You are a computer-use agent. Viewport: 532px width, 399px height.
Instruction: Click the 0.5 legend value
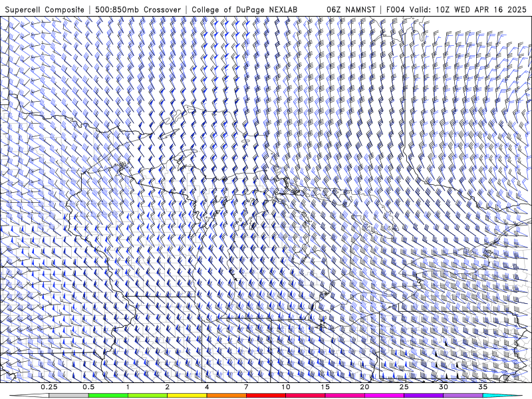(x=88, y=387)
